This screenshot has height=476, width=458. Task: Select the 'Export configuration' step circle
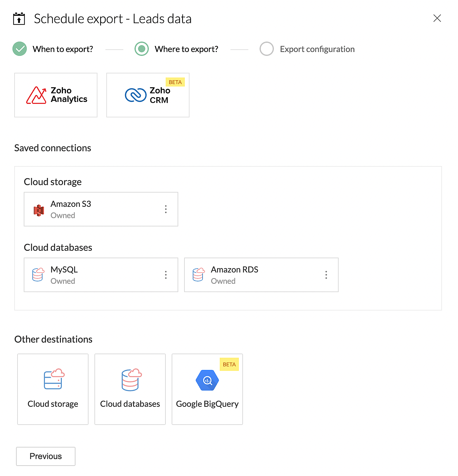pos(267,49)
